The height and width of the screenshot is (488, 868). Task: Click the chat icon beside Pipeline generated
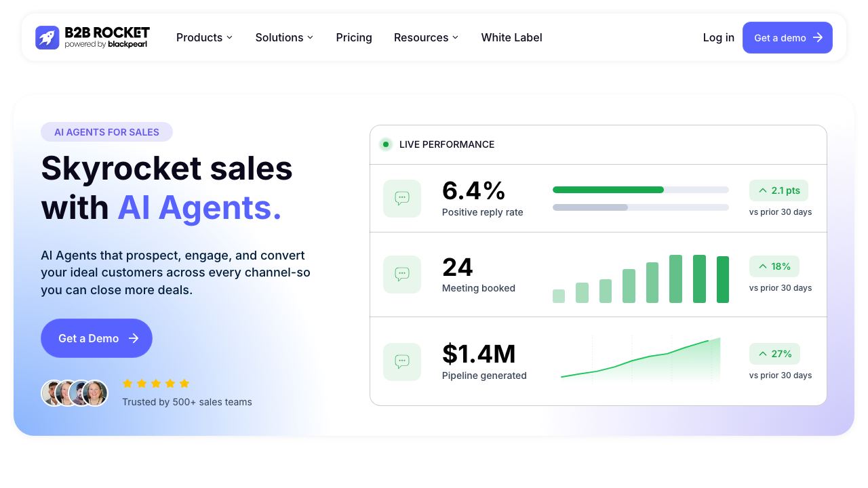pyautogui.click(x=402, y=362)
